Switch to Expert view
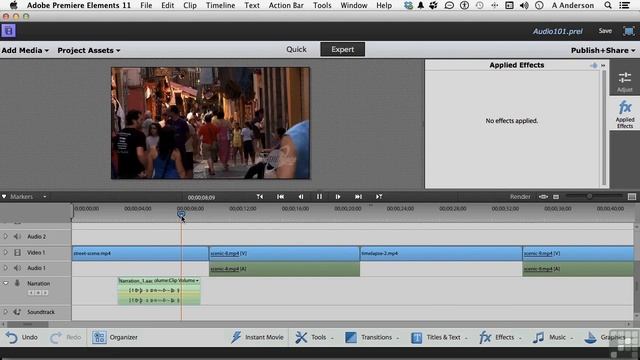This screenshot has width=640, height=360. pyautogui.click(x=342, y=49)
